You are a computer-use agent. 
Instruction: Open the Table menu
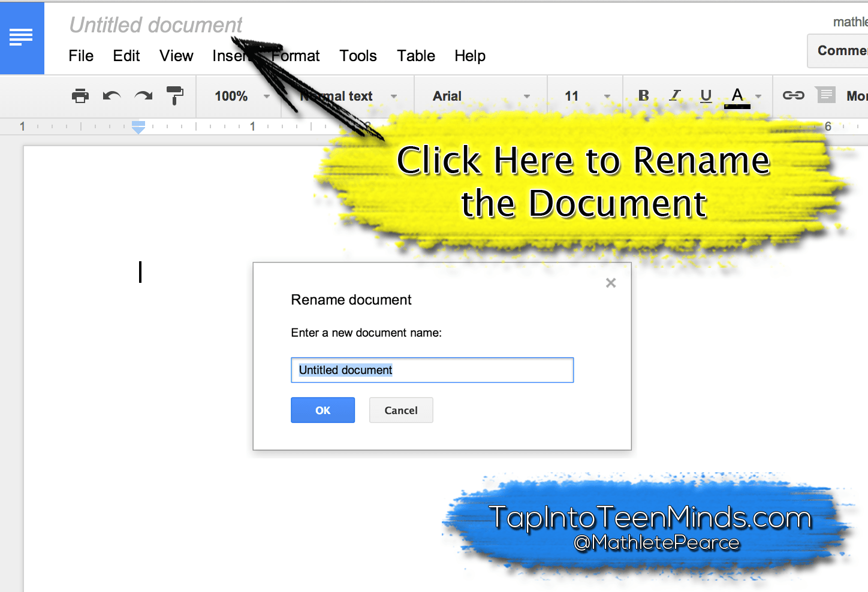416,56
